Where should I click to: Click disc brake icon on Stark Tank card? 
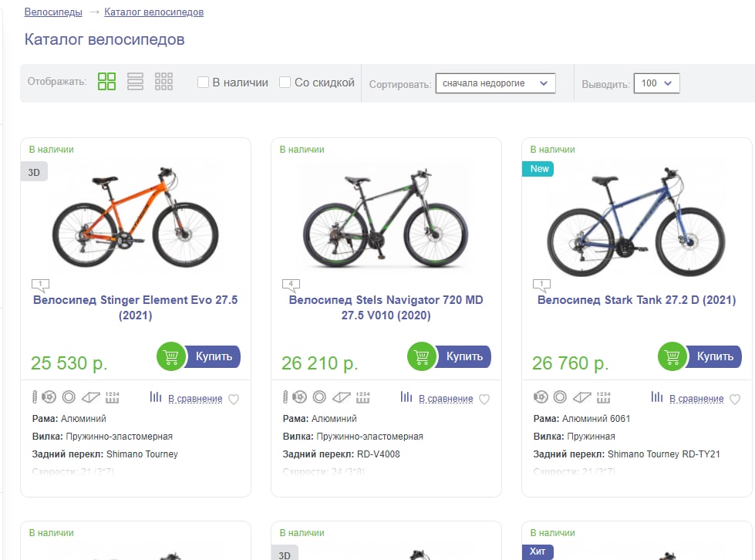point(541,396)
